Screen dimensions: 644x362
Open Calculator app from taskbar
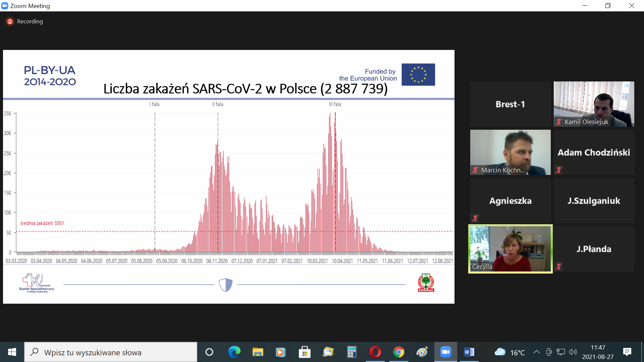pyautogui.click(x=352, y=352)
